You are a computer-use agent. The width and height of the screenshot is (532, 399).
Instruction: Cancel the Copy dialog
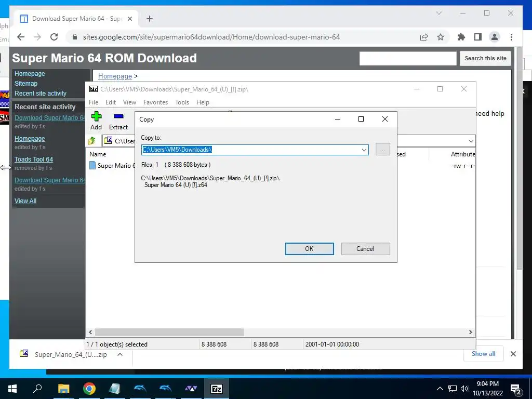coord(365,249)
